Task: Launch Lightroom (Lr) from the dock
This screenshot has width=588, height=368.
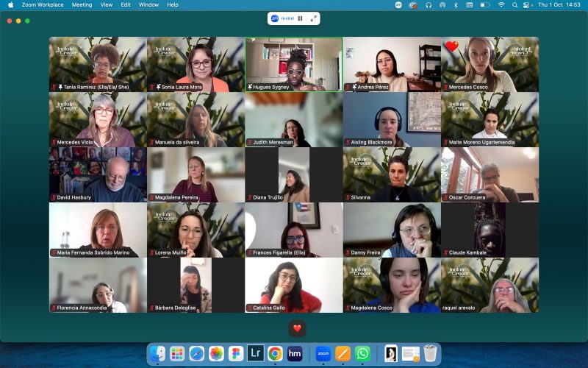Action: coord(255,353)
